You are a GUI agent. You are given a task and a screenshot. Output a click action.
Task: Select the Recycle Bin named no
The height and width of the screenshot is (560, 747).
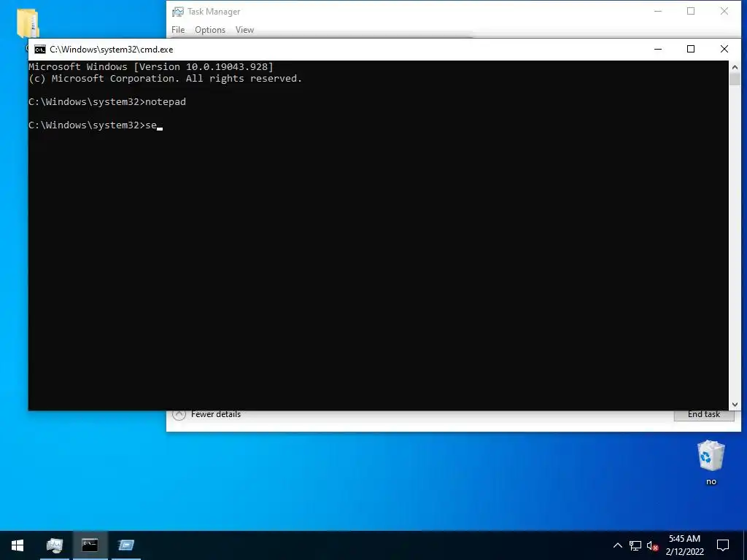click(711, 463)
